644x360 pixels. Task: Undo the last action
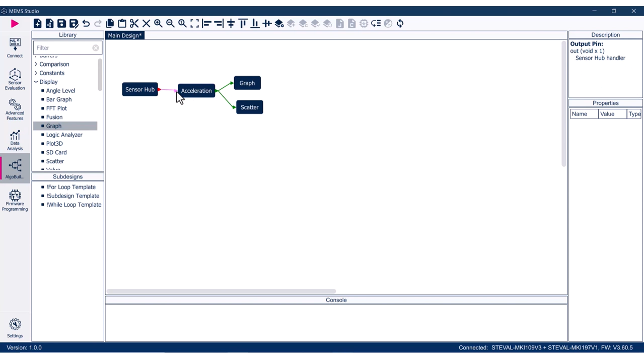(86, 23)
